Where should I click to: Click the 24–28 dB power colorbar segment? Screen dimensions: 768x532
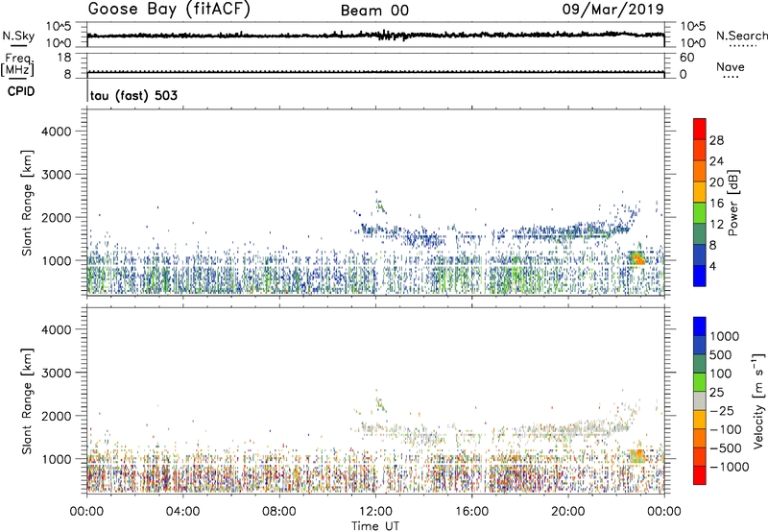tap(700, 150)
